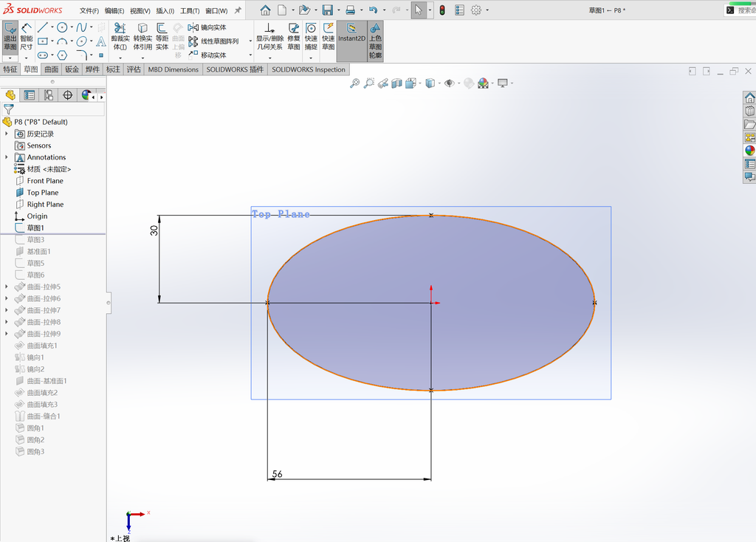Viewport: 756px width, 542px height.
Task: Open the Hide/Show Items eye dropdown
Action: click(x=458, y=83)
